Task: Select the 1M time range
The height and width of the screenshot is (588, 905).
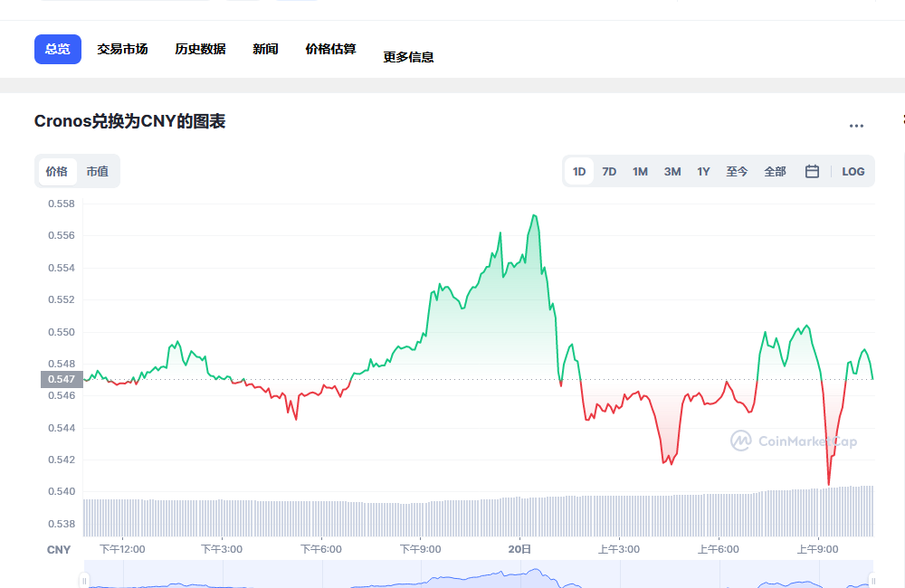Action: click(x=640, y=171)
